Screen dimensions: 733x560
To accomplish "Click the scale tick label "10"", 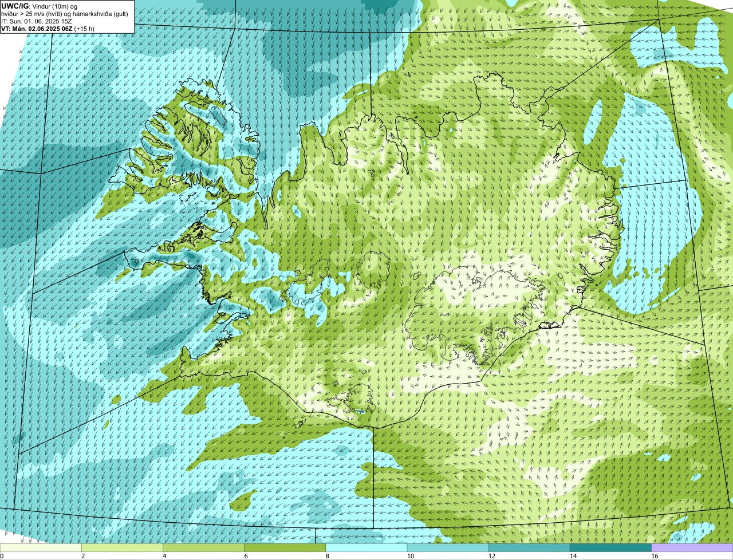I will click(x=409, y=556).
